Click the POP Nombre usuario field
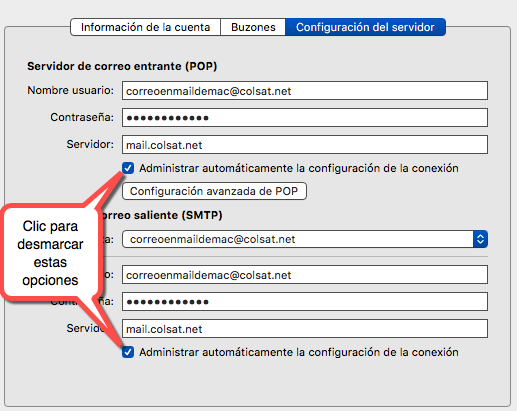The image size is (517, 411). (x=305, y=91)
